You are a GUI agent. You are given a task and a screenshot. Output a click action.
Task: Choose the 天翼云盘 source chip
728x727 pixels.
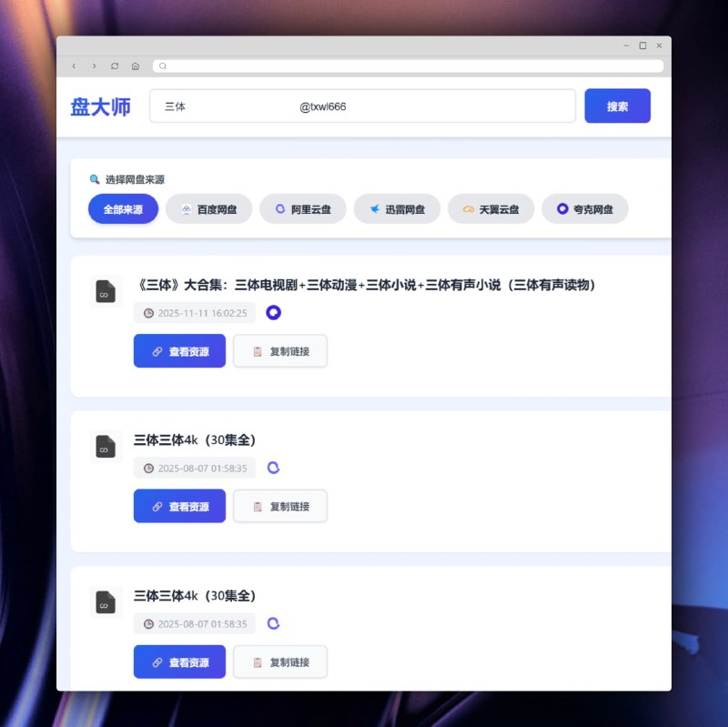pos(490,209)
